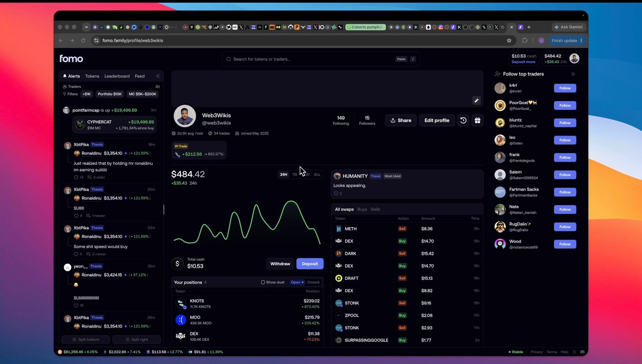
Task: Toggle the >$1K filter chip
Action: (x=87, y=94)
